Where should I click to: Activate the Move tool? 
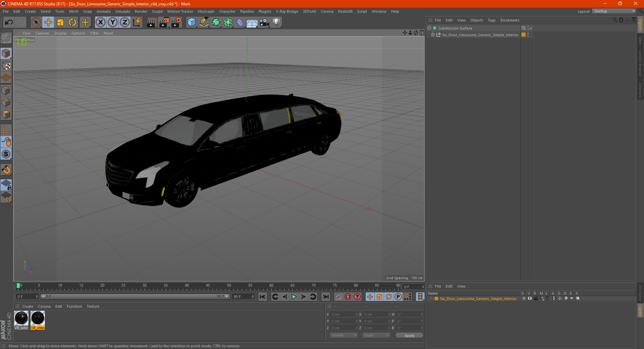48,22
